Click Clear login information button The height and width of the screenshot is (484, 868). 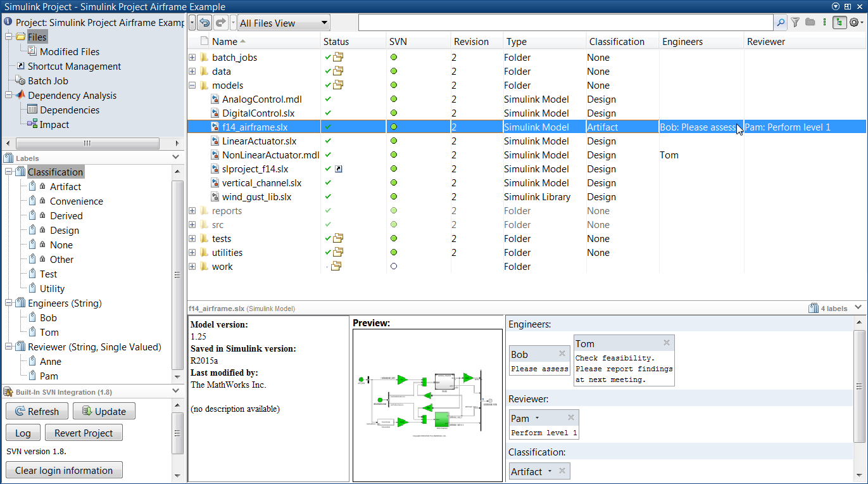pyautogui.click(x=64, y=470)
